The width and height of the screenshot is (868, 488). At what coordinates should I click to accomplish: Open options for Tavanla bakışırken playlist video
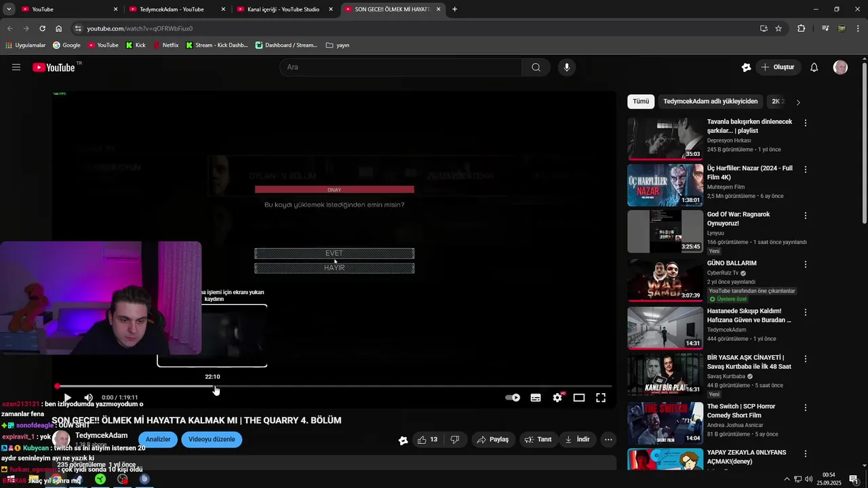pyautogui.click(x=806, y=123)
